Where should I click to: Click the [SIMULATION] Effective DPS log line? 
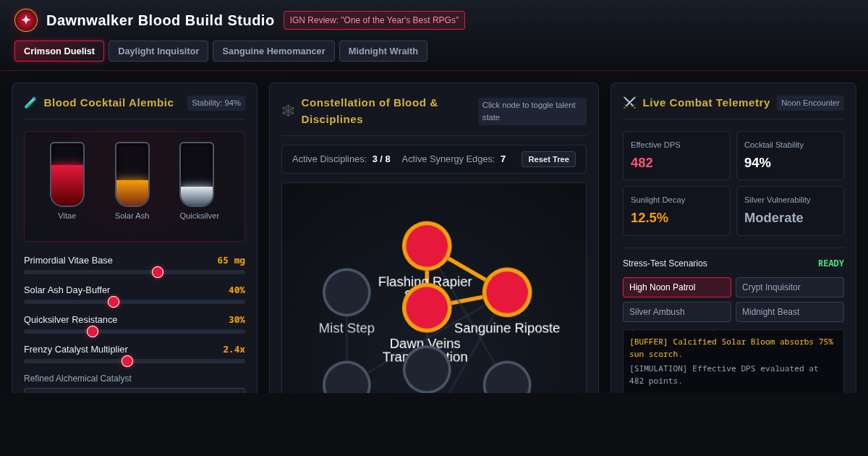pos(724,375)
